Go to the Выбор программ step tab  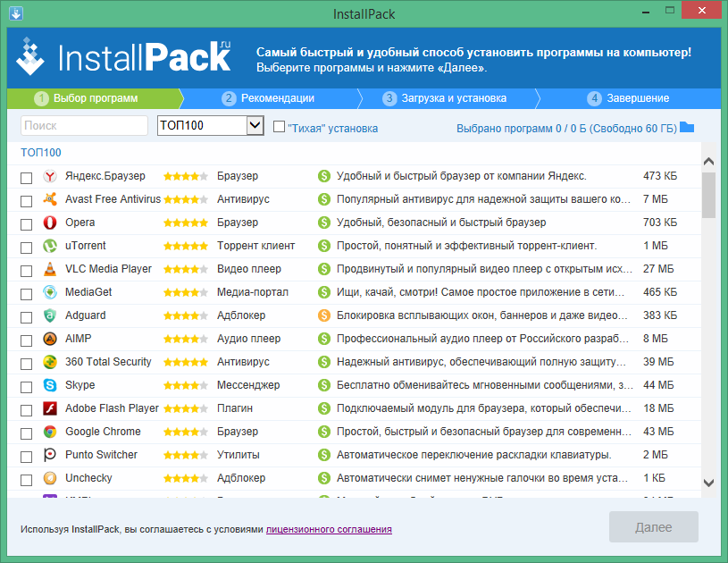click(x=96, y=98)
